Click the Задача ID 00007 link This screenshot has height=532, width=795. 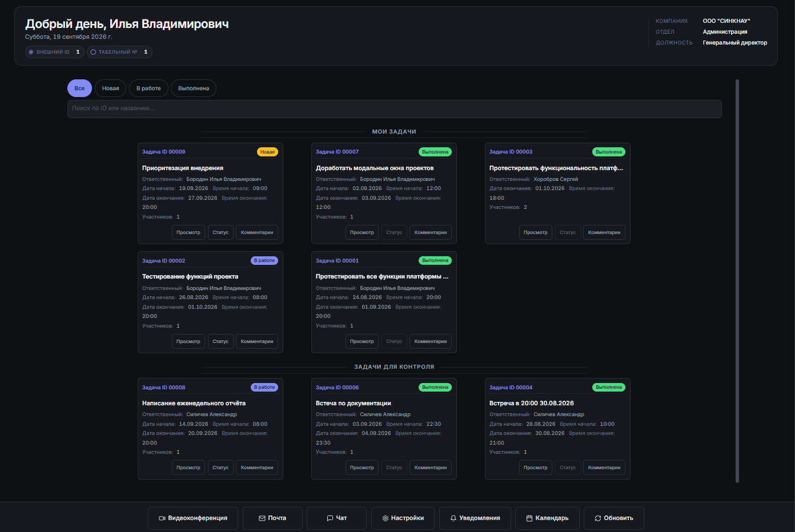(338, 152)
